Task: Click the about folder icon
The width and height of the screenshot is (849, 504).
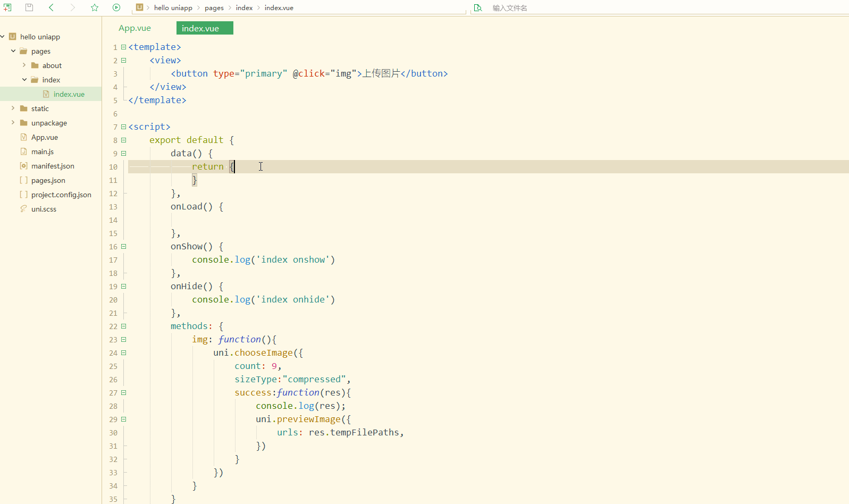Action: (35, 65)
